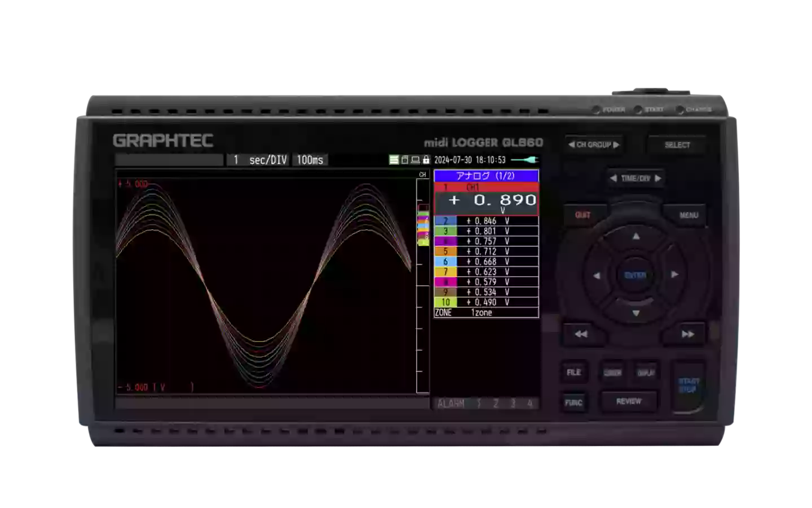Click the key lock icon in status bar
Image resolution: width=812 pixels, height=508 pixels.
coord(426,160)
